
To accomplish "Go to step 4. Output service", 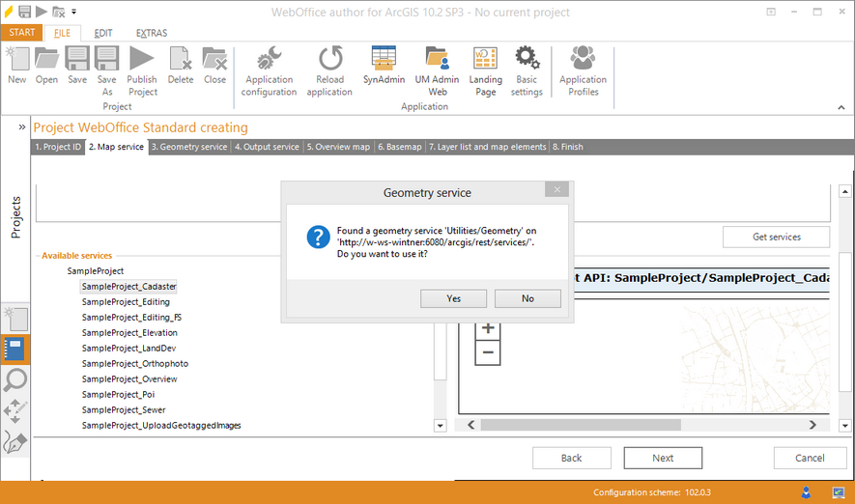I will (267, 147).
